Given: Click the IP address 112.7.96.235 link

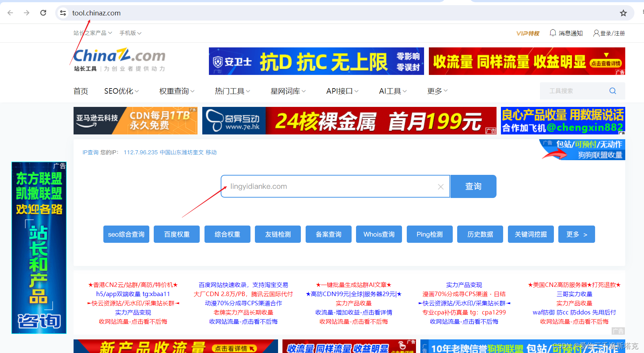Looking at the screenshot, I should 140,152.
